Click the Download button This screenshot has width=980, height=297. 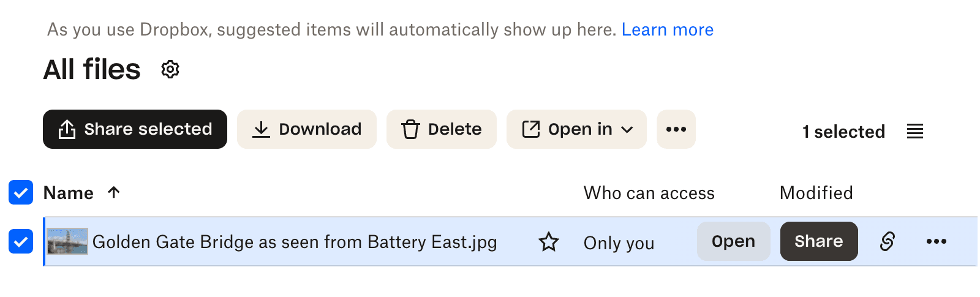tap(307, 129)
